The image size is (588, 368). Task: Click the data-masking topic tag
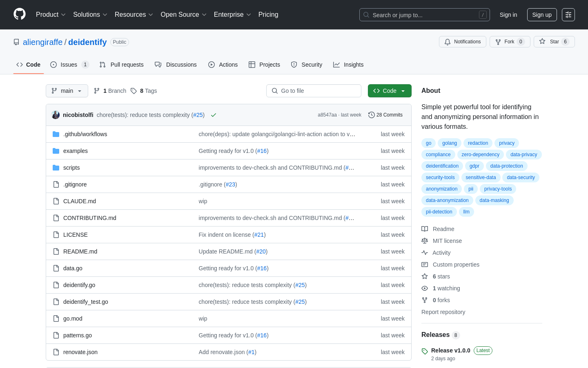494,200
